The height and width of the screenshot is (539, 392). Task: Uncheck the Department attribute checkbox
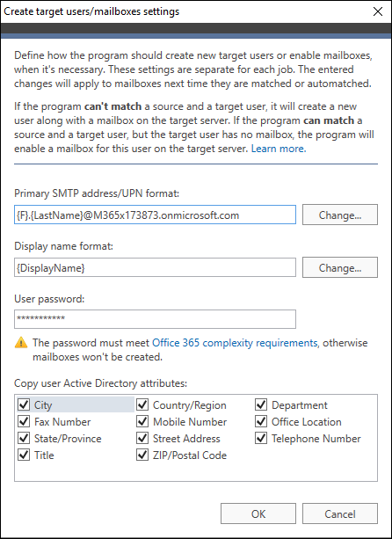261,405
